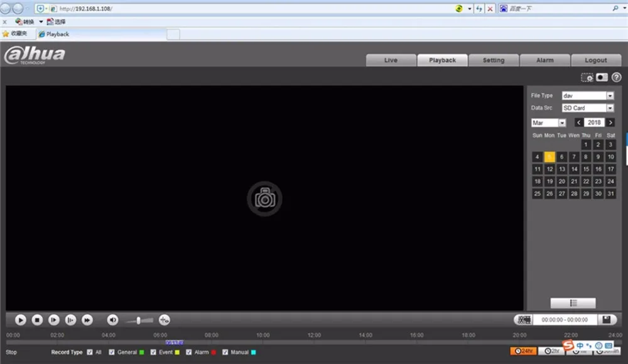Click the digital zoom region icon
The height and width of the screenshot is (364, 628).
[x=587, y=77]
